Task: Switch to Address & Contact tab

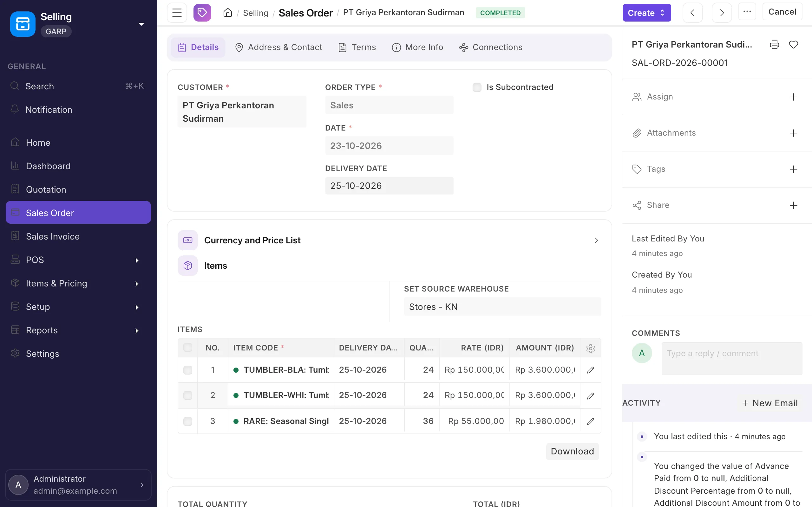Action: (278, 47)
